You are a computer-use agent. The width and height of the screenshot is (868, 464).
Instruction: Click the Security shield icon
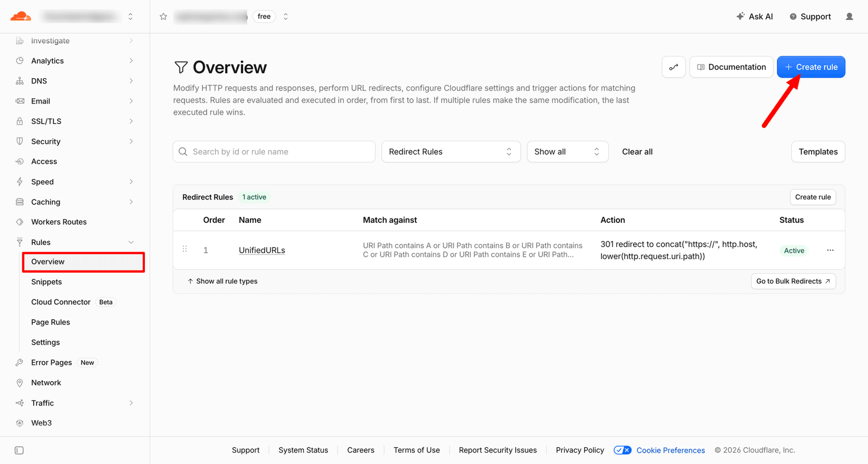tap(20, 141)
